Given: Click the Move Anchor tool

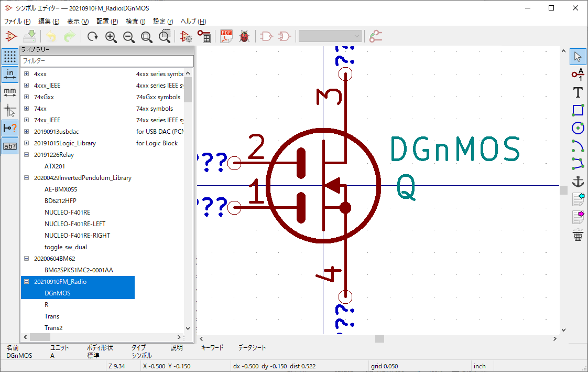Looking at the screenshot, I should coord(578,182).
